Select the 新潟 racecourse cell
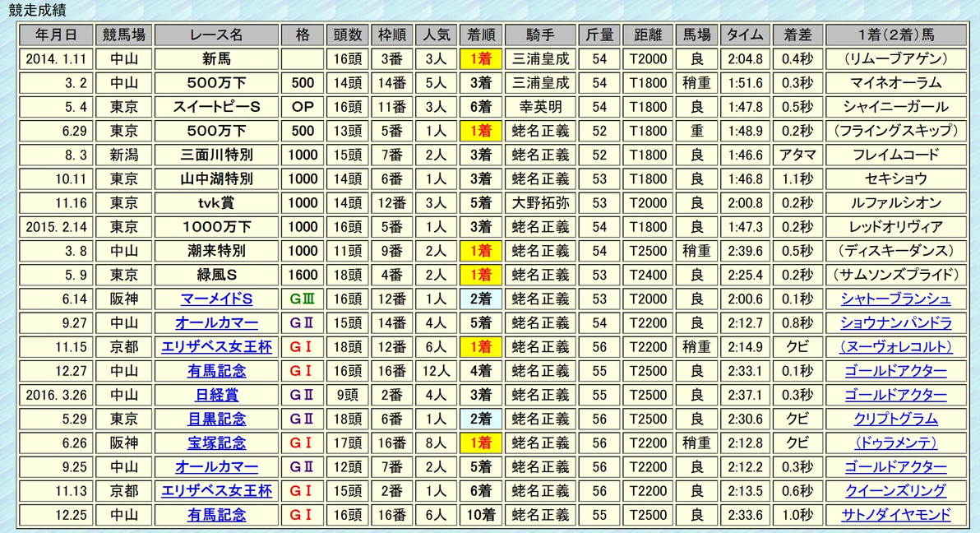 tap(124, 155)
